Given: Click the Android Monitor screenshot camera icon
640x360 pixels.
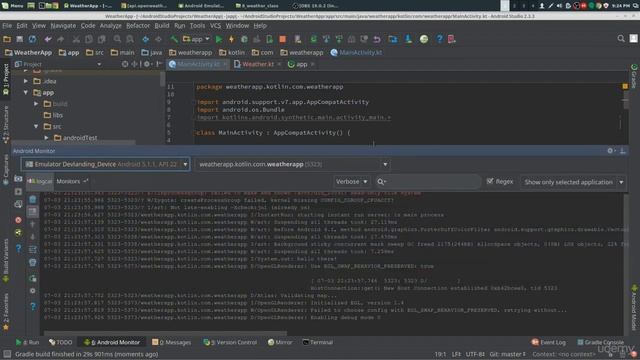Looking at the screenshot, I should point(18,179).
